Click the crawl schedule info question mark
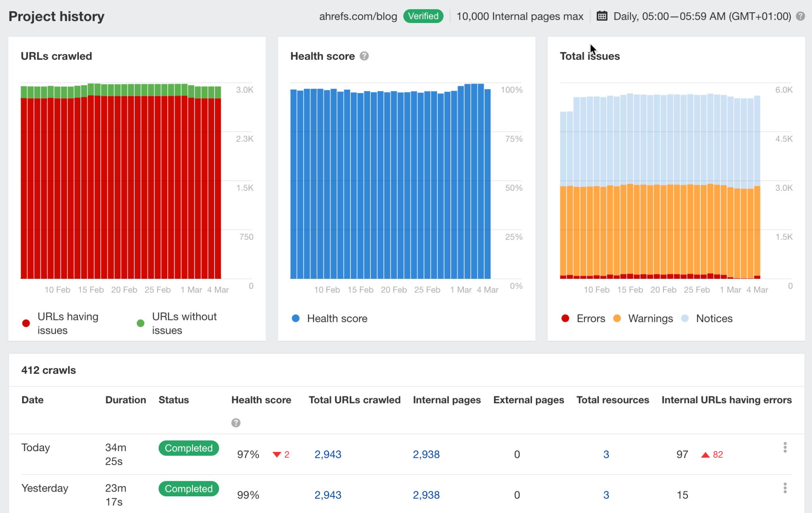 click(x=801, y=16)
